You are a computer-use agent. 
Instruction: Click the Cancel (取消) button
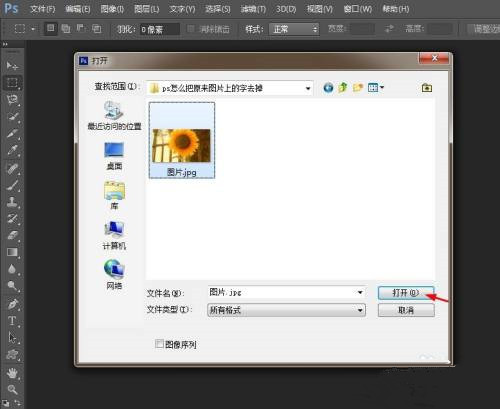click(x=406, y=310)
